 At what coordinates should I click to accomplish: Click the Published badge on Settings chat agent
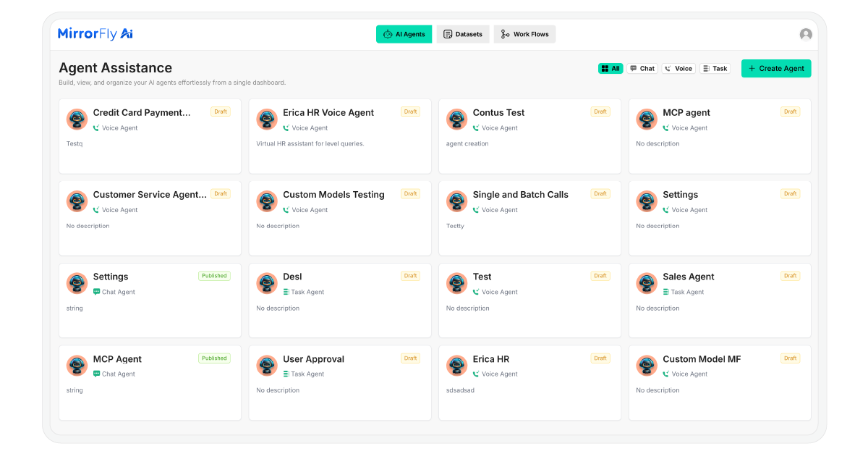click(x=214, y=276)
